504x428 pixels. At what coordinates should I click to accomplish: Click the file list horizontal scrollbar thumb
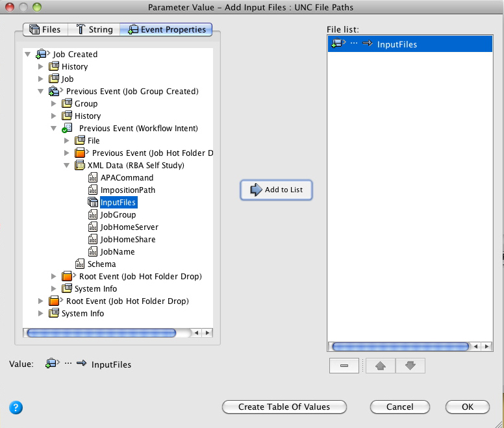point(401,346)
